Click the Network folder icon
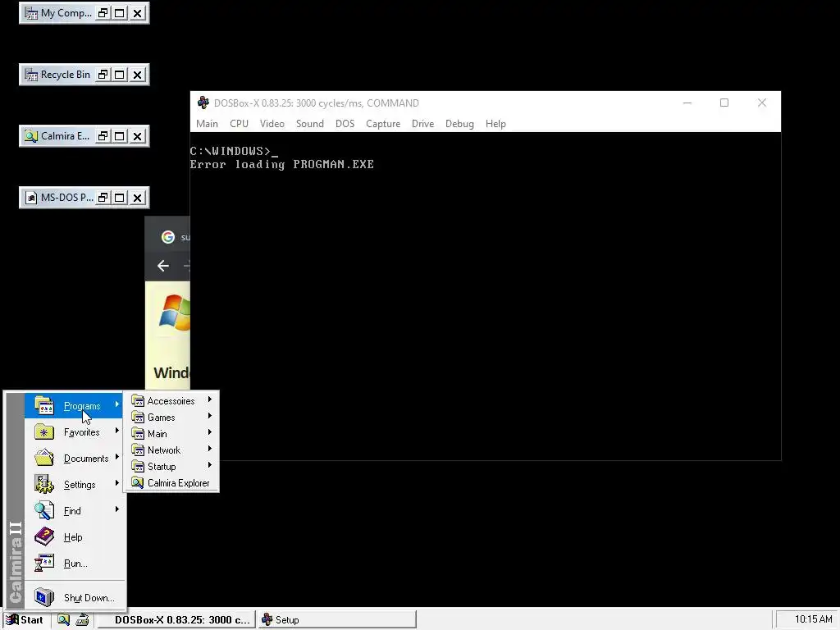Screen dimensions: 840x630 click(x=138, y=450)
